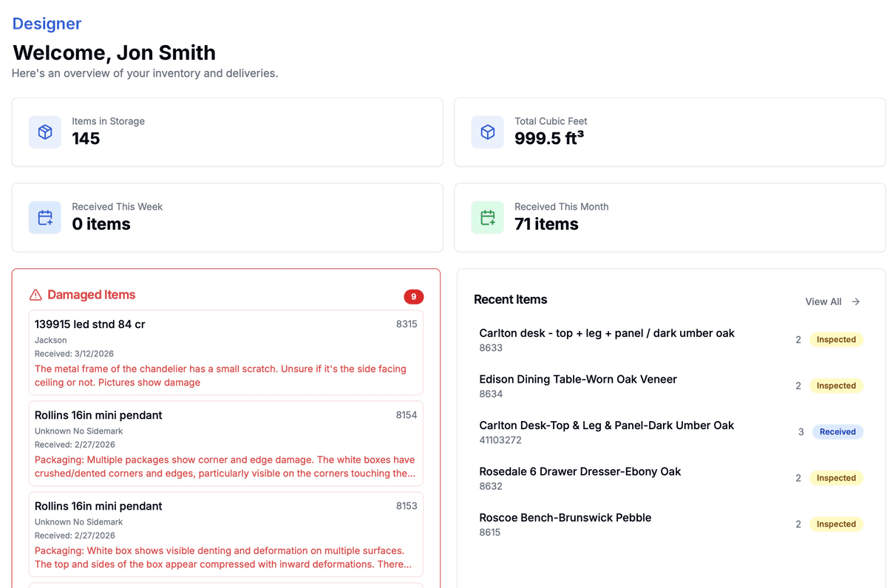Click Inspected badge on Carlton desk 8633 row
The width and height of the screenshot is (887, 588).
(x=836, y=340)
